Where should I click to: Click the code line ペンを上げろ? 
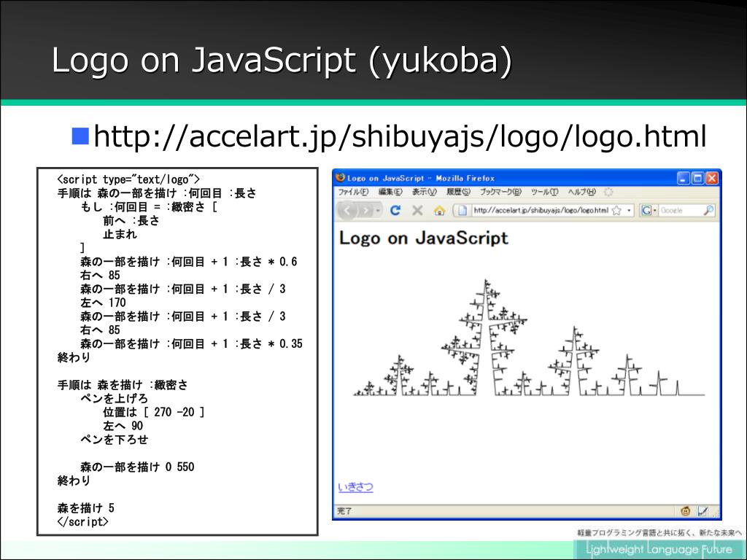point(115,398)
